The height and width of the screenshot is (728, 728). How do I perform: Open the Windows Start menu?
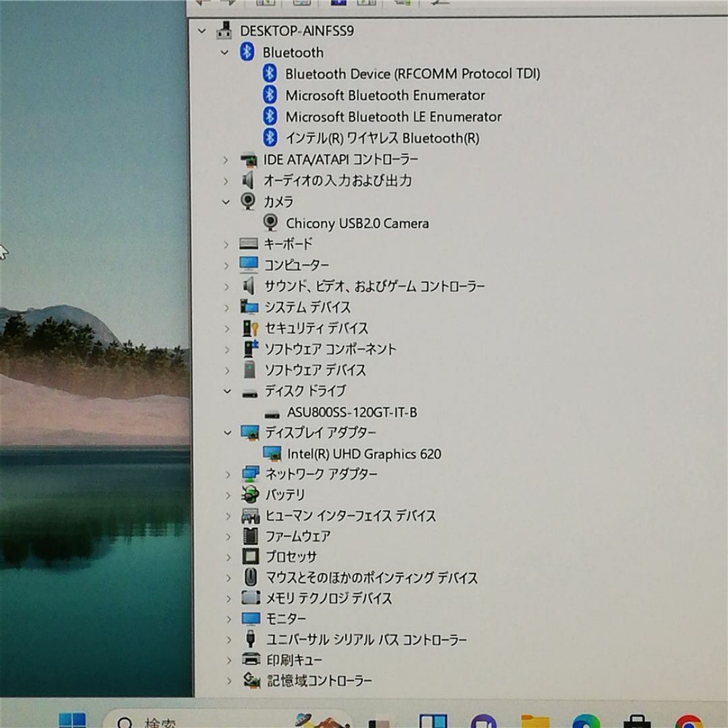coord(72,720)
